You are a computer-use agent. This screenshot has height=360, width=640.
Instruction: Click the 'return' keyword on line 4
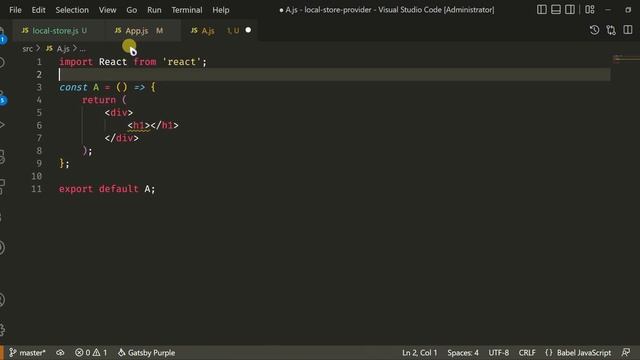(99, 100)
